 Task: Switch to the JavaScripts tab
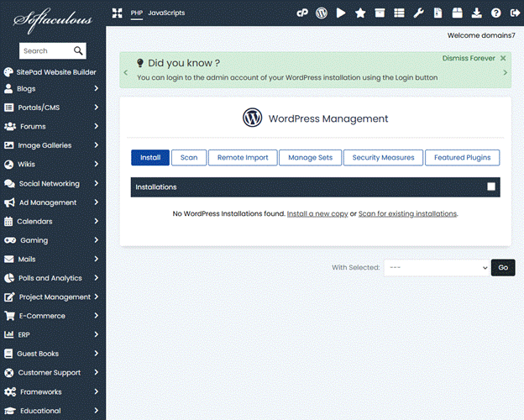pos(166,13)
